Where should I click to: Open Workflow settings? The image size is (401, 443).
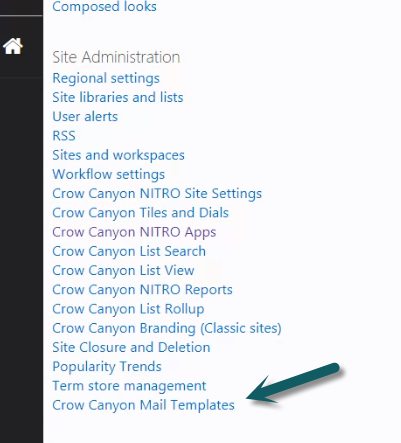click(109, 174)
